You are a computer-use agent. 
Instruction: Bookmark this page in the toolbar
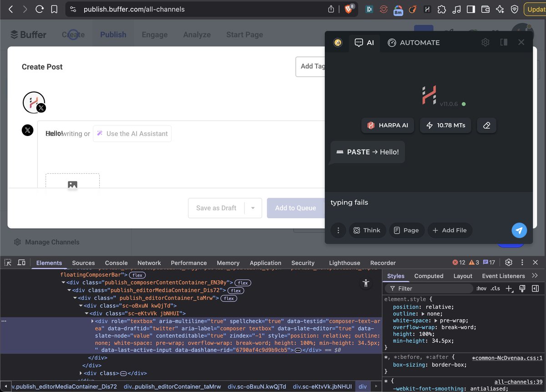55,9
